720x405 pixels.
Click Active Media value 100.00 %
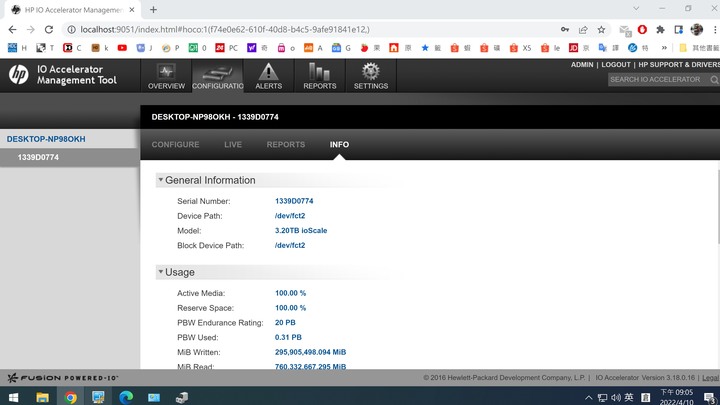point(290,293)
